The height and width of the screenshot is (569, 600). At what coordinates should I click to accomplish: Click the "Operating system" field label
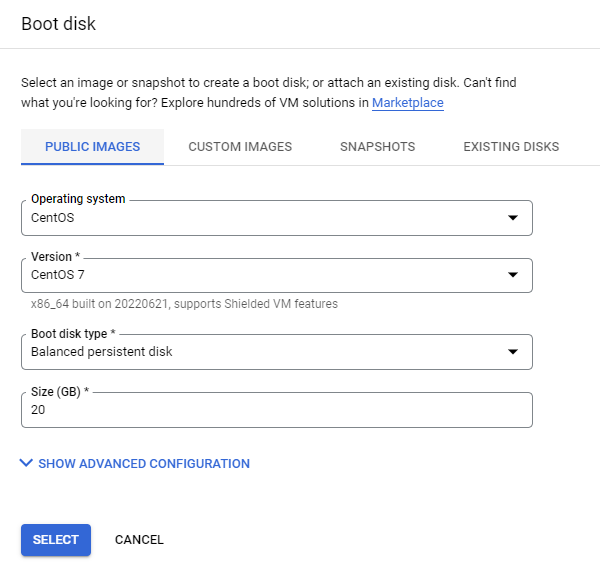(78, 199)
